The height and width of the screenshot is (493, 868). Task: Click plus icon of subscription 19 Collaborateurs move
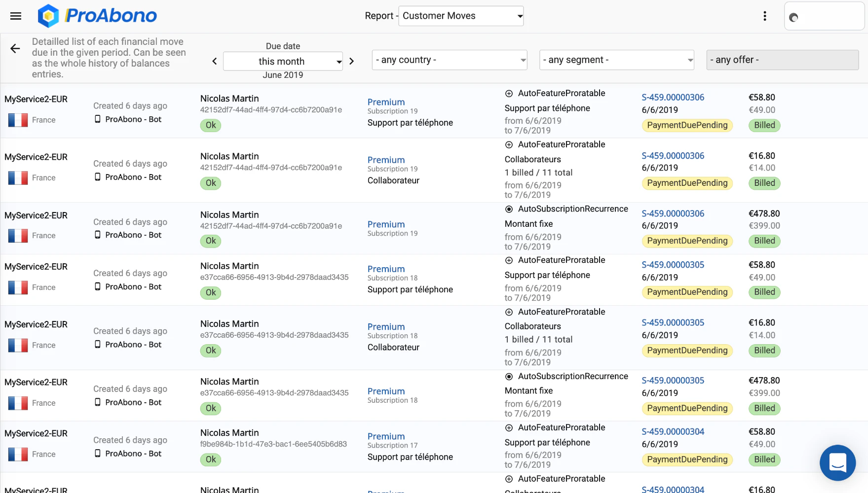pyautogui.click(x=509, y=145)
